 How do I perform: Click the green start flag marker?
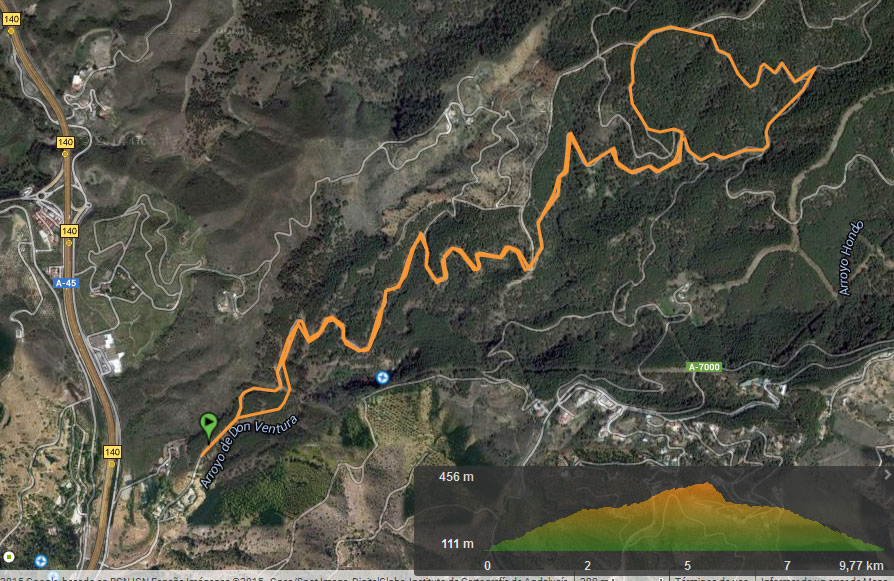(209, 425)
